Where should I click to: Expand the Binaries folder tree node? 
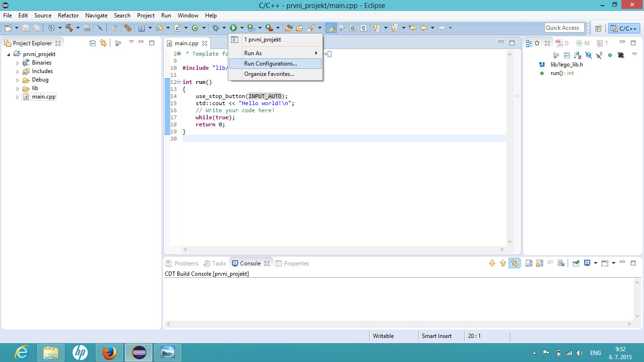click(18, 63)
